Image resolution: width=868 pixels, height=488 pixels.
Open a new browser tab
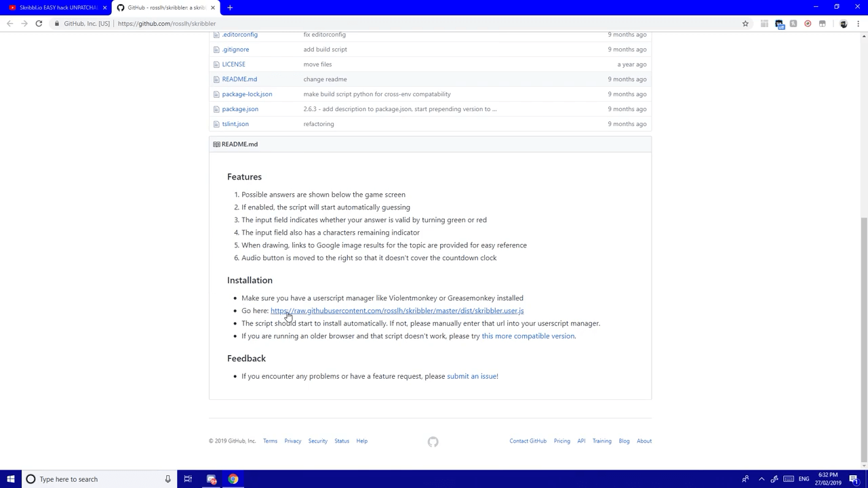(230, 7)
